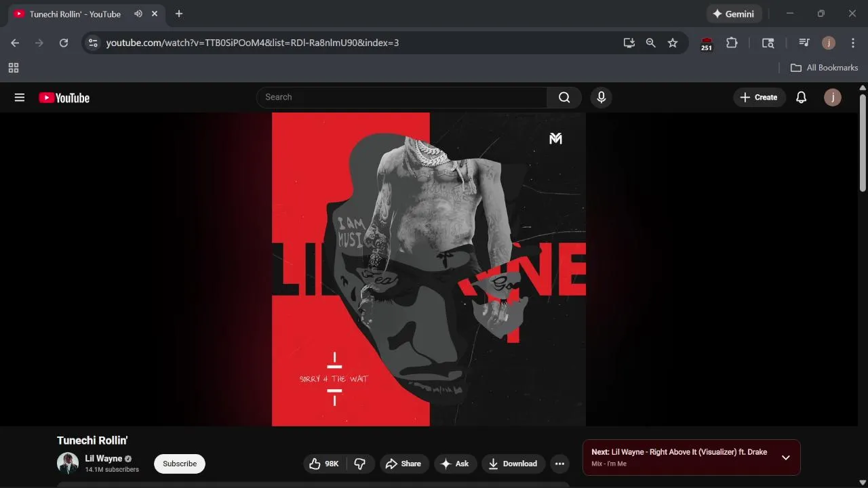Open Extensions puzzle icon
The image size is (868, 488).
[732, 43]
